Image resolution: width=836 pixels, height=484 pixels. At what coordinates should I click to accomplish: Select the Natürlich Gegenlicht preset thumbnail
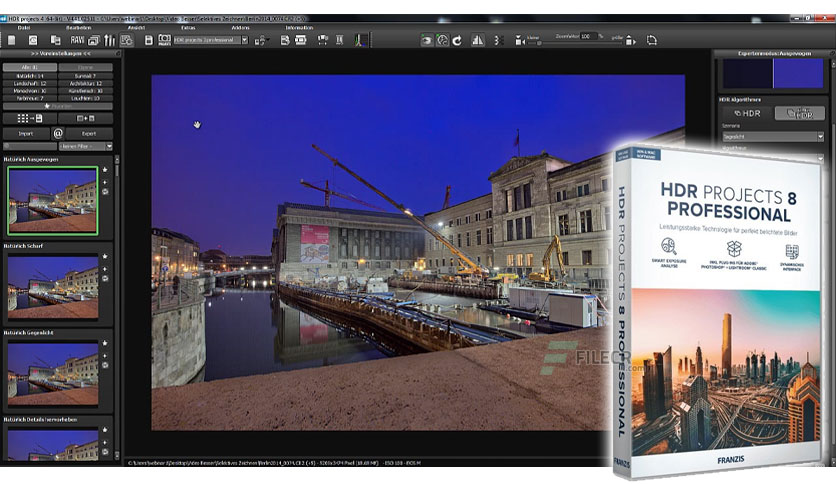tap(52, 374)
